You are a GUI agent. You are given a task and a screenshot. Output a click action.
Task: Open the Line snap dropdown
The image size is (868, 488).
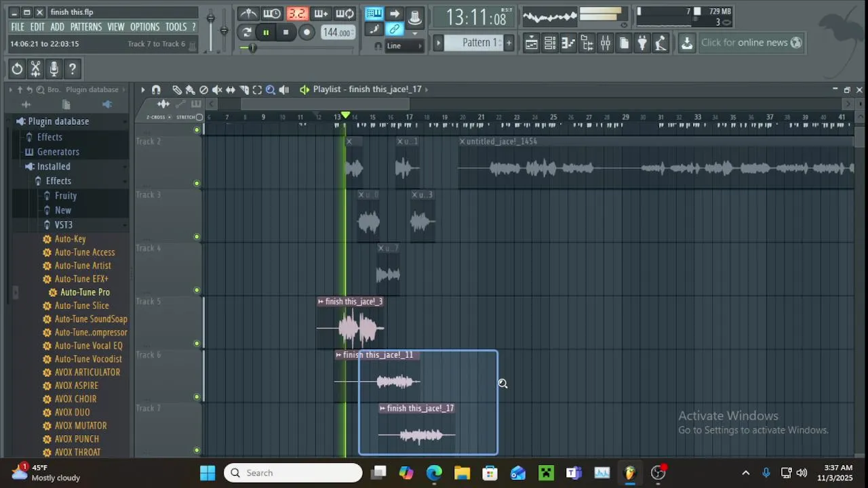pos(405,46)
